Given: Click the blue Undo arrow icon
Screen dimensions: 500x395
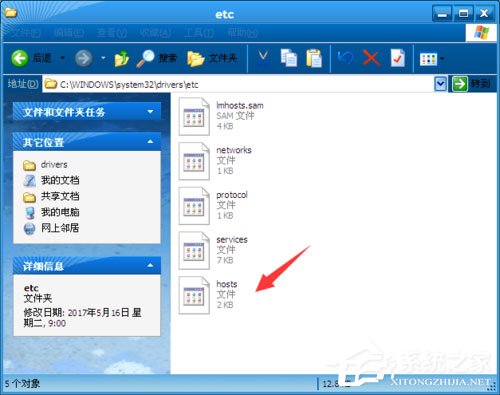Looking at the screenshot, I should click(345, 58).
